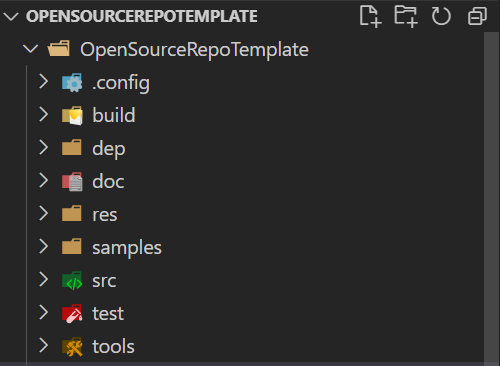500x366 pixels.
Task: Click the src code folder icon
Action: coord(72,280)
